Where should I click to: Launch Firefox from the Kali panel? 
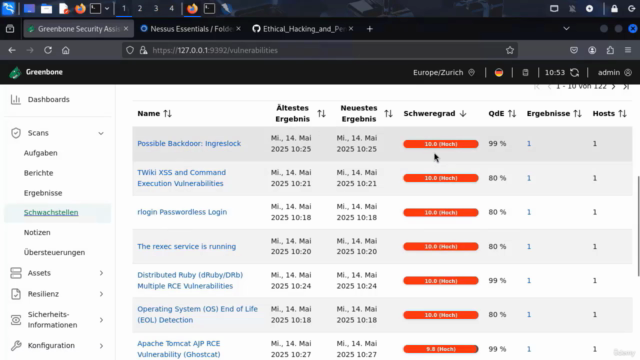pos(80,8)
